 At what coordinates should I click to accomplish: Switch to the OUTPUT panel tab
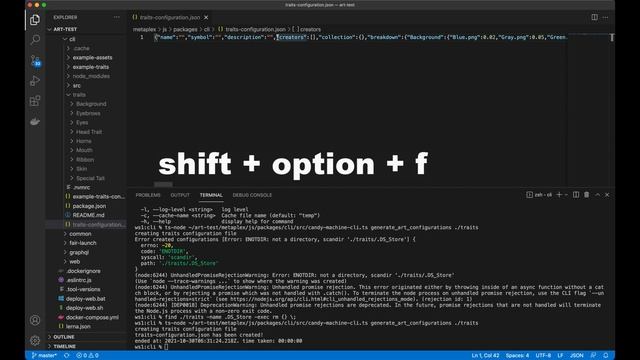coord(180,195)
